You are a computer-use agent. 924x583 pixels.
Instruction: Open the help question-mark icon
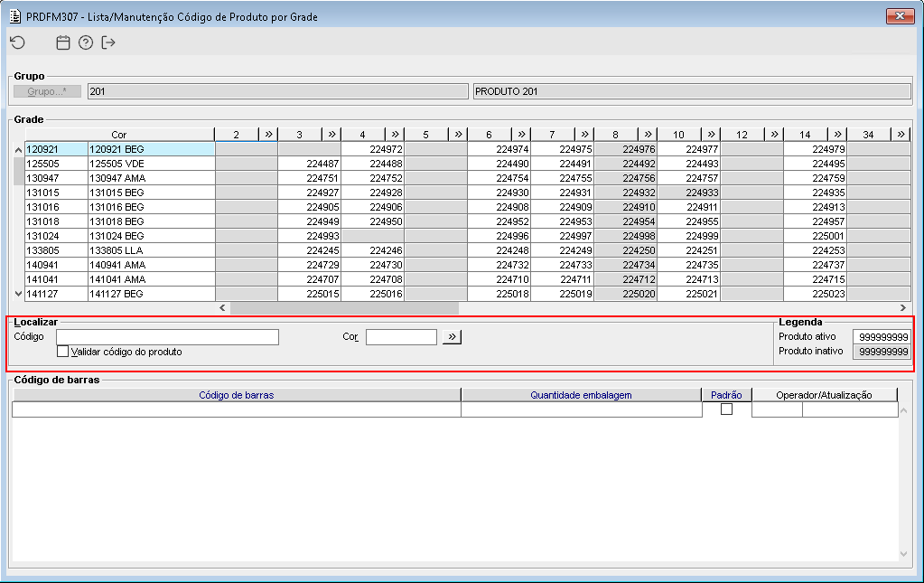coord(86,42)
